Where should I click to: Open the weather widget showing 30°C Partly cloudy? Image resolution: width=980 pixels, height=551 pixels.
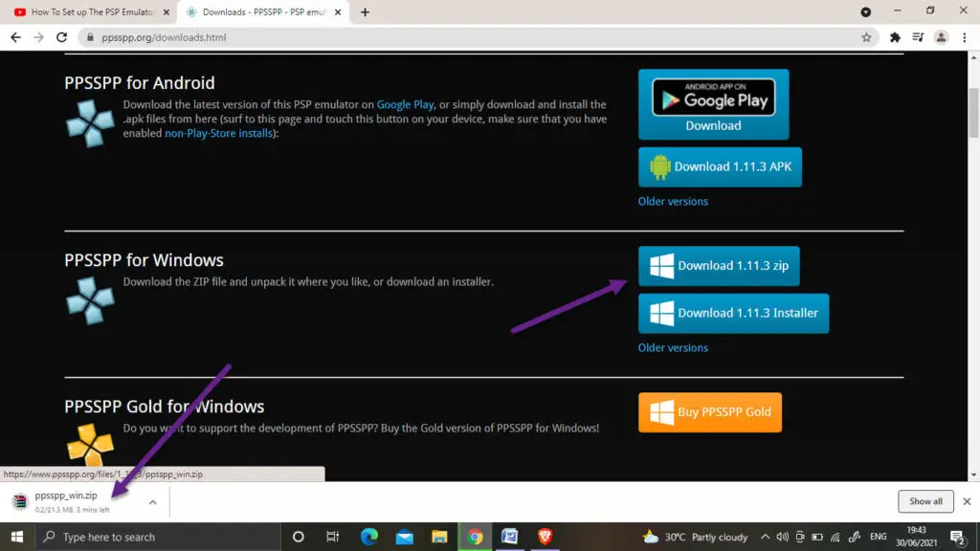(695, 537)
